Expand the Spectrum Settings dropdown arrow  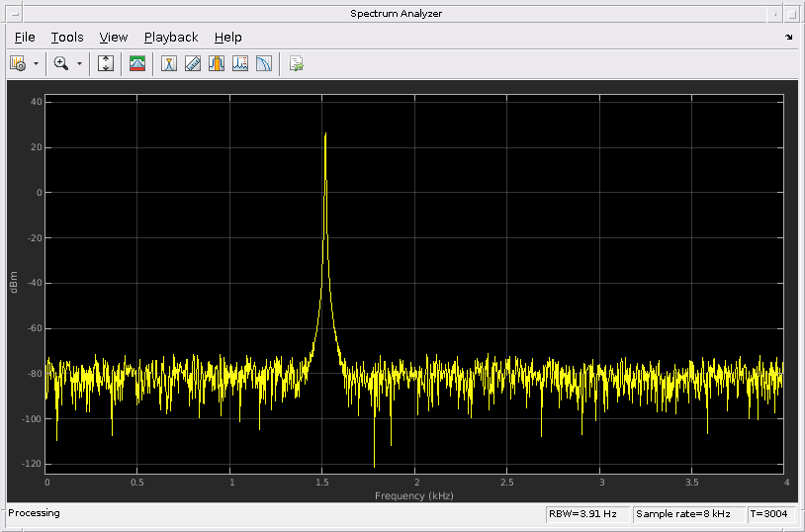click(36, 63)
